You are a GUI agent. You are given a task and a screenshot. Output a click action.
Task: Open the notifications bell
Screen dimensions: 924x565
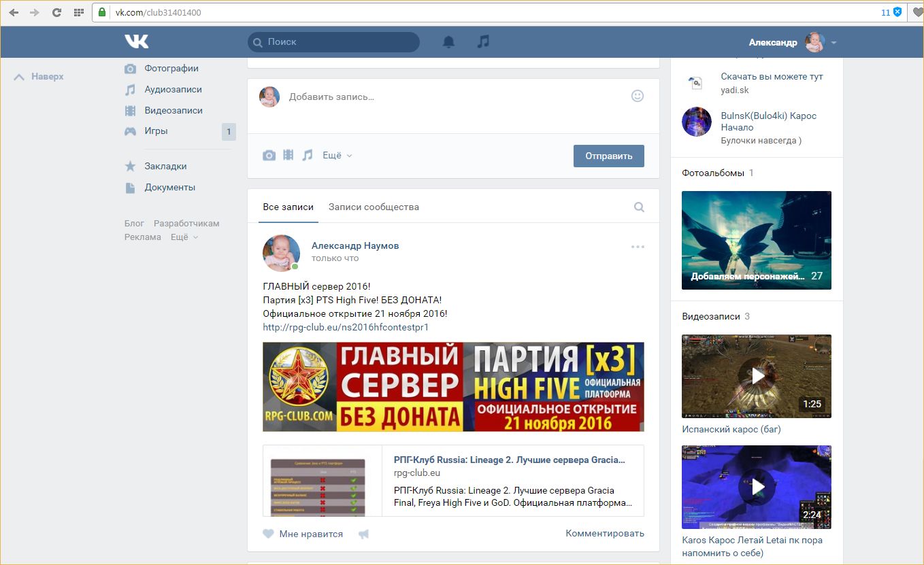[x=448, y=42]
